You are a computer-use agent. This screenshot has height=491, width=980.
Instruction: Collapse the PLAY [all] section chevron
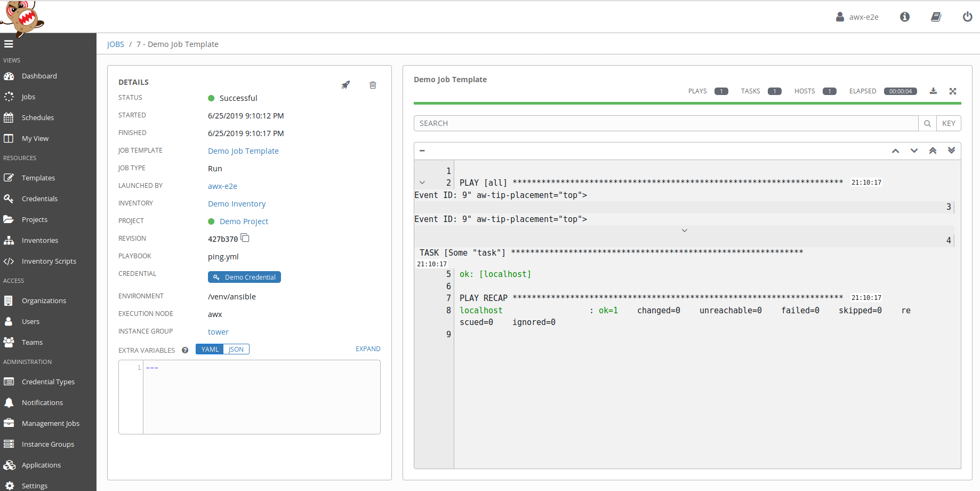(x=422, y=182)
